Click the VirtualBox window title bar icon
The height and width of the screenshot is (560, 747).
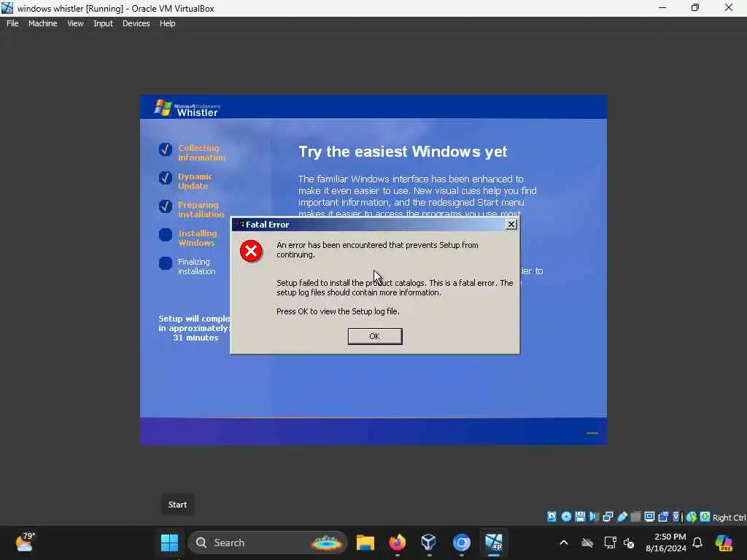[x=7, y=8]
